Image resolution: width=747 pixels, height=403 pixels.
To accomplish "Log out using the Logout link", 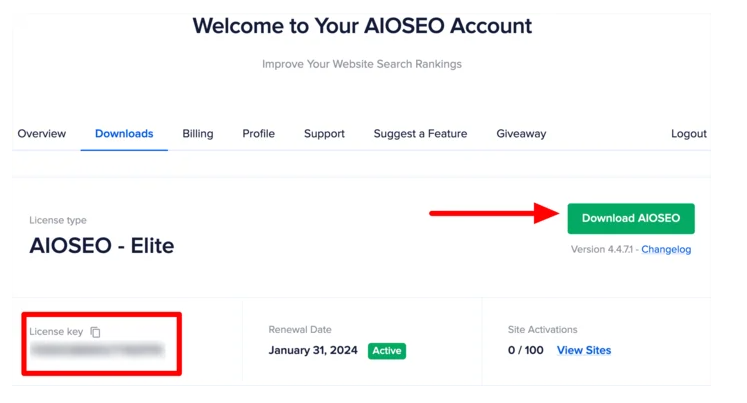I will pos(688,134).
